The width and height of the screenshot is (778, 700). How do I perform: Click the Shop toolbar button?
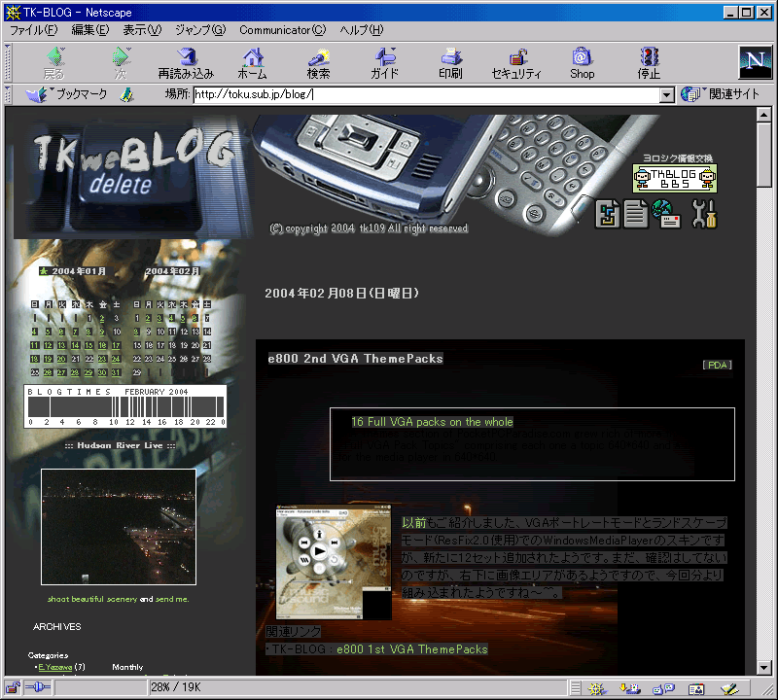point(582,63)
